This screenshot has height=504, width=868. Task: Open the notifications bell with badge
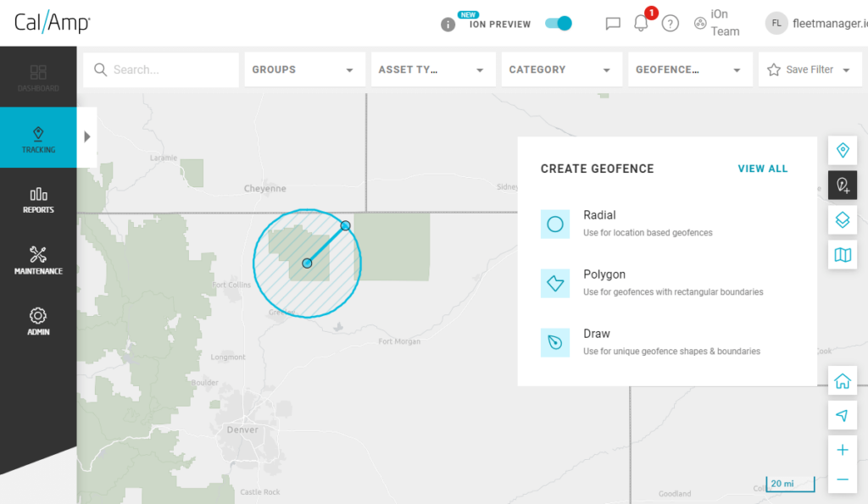[x=641, y=22]
